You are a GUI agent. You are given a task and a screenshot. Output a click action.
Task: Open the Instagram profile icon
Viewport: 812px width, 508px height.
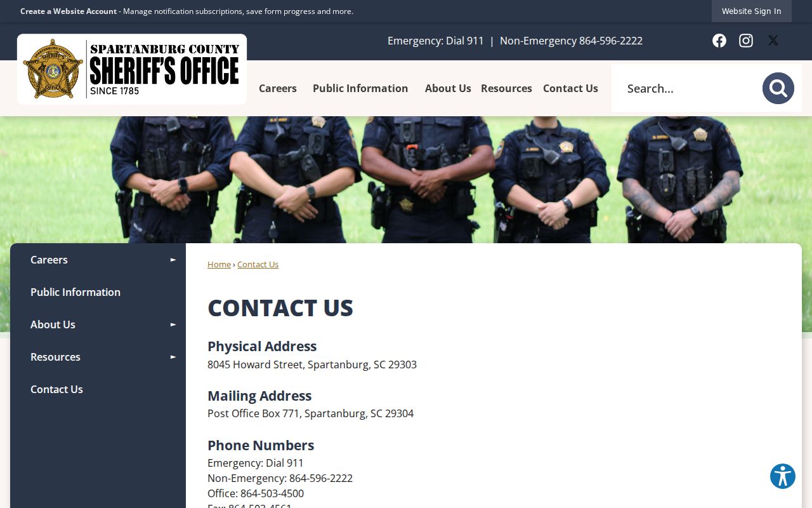[x=746, y=41]
